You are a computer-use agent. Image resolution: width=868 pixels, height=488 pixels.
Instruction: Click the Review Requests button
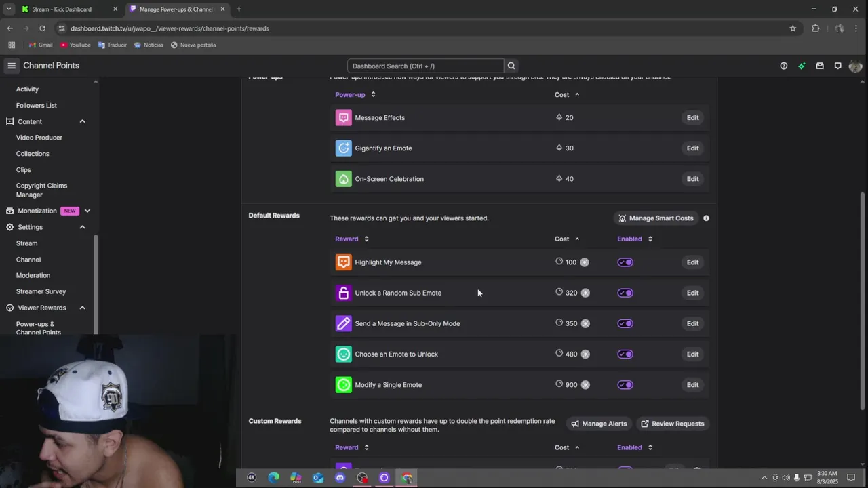point(673,424)
